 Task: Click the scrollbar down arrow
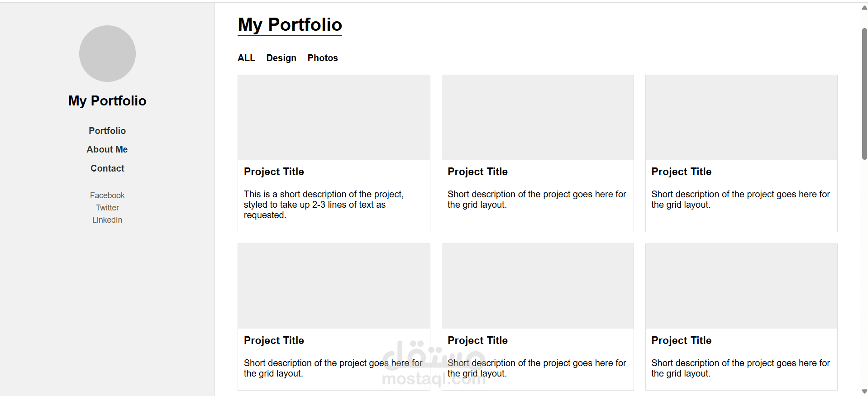(864, 391)
